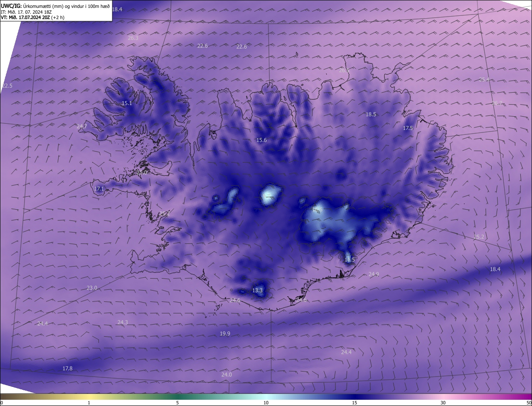The height and width of the screenshot is (406, 532).
Task: Click the 26.3 value label
Action: pos(133,38)
